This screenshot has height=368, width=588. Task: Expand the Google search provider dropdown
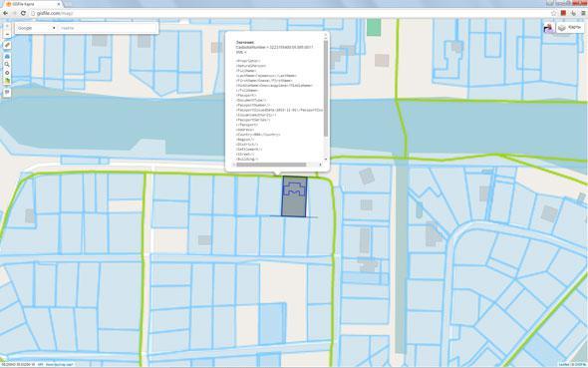36,28
